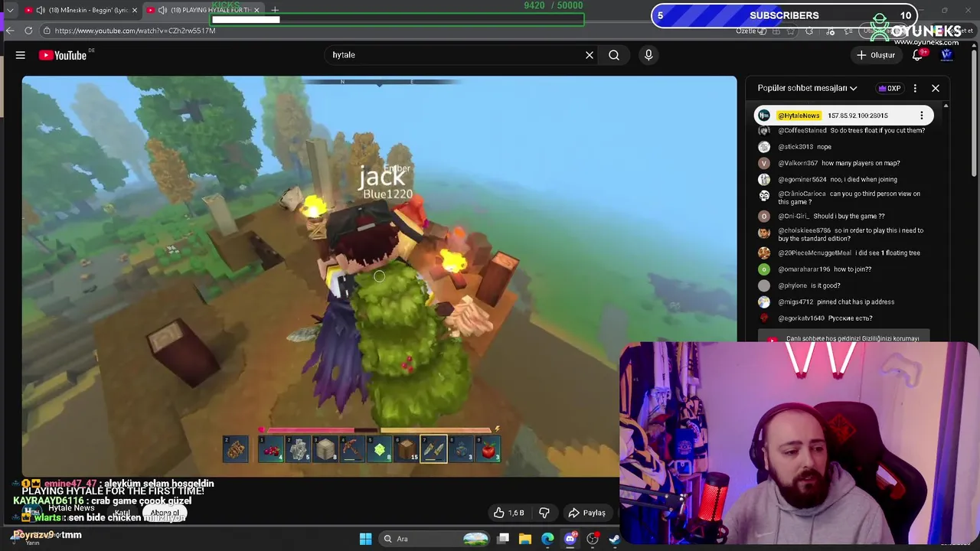Open the media control music note icon
The height and width of the screenshot is (551, 980).
[x=831, y=31]
